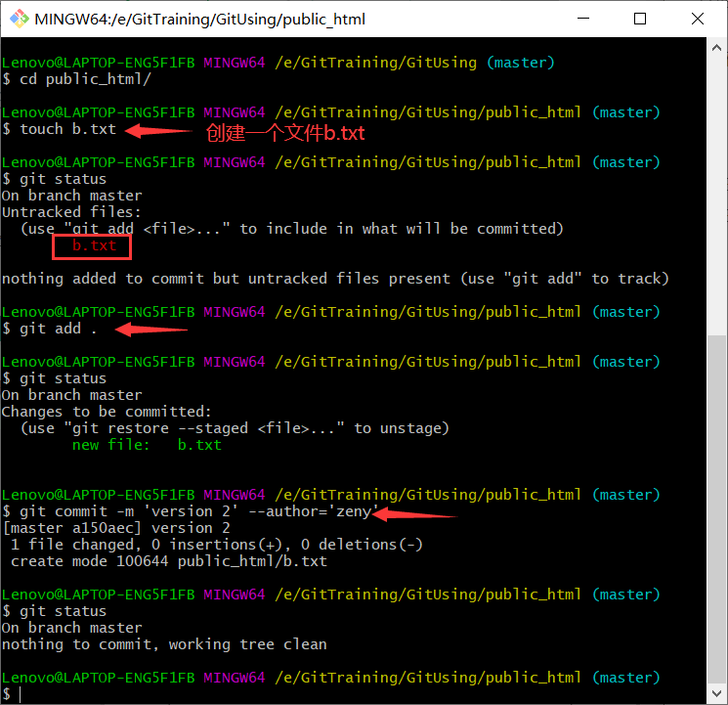728x705 pixels.
Task: Click the final empty prompt cursor line
Action: point(12,694)
